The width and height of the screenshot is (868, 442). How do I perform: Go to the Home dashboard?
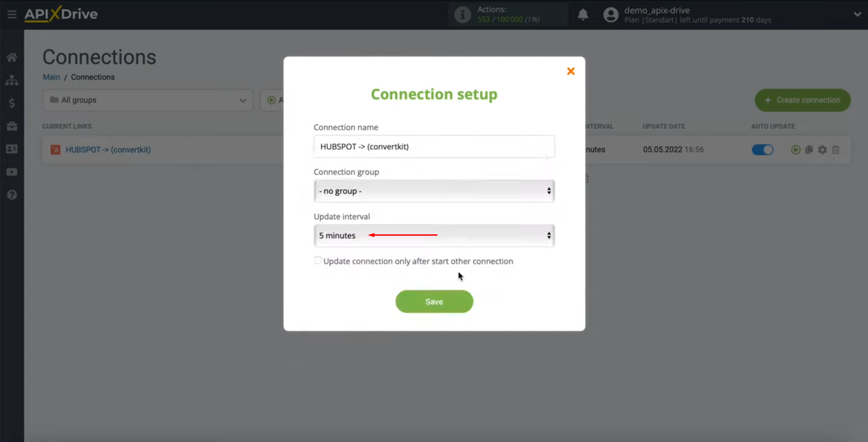coord(12,57)
